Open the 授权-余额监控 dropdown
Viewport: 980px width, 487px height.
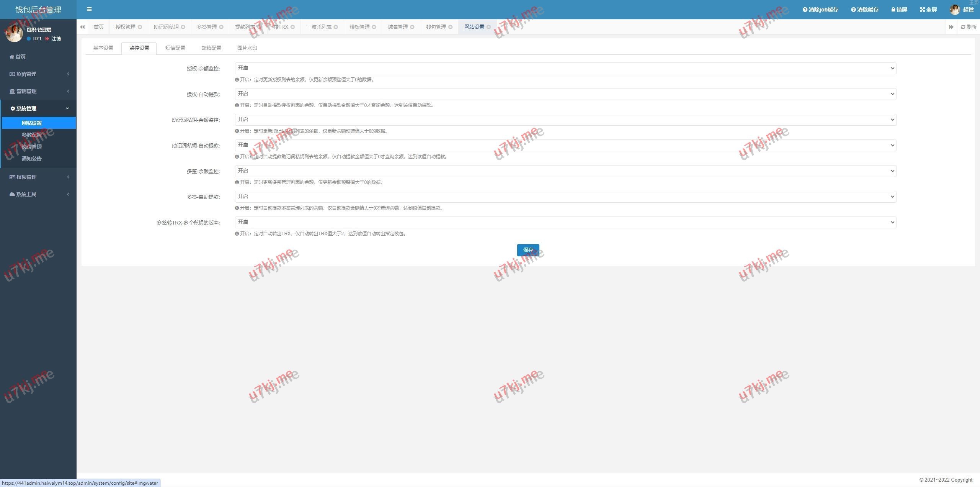[x=565, y=68]
